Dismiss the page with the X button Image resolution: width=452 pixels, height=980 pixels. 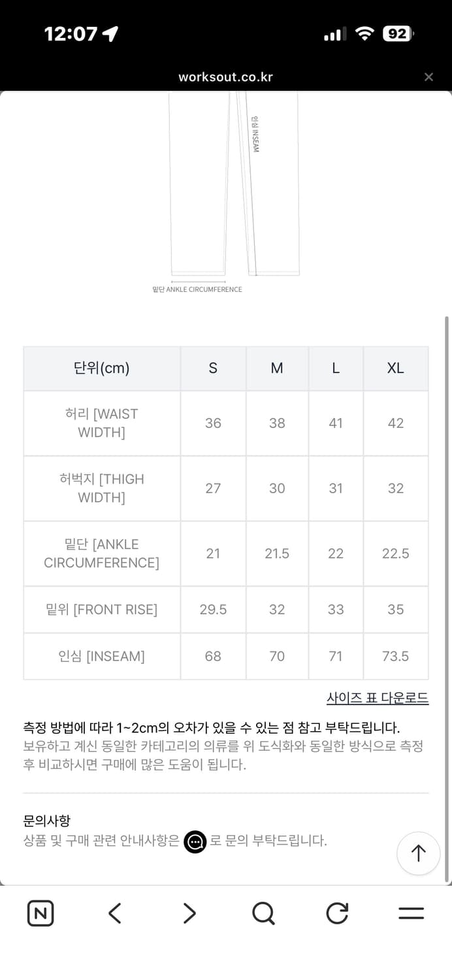tap(428, 76)
